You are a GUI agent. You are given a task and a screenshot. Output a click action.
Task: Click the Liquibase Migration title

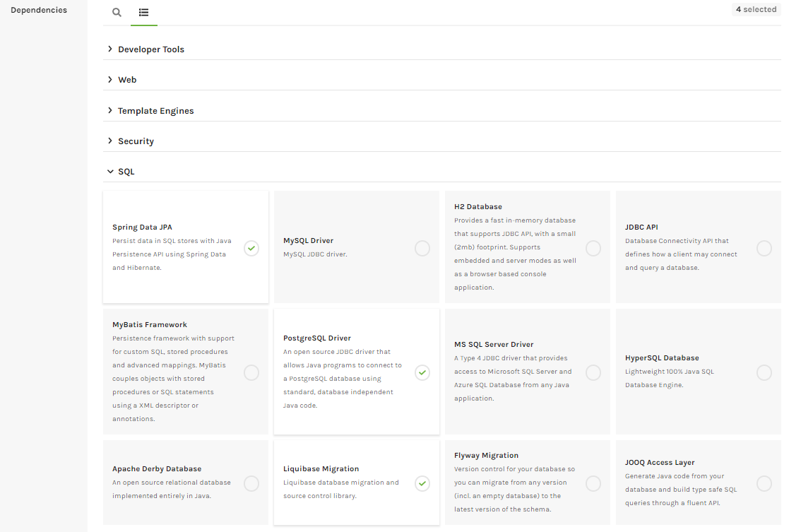click(321, 468)
